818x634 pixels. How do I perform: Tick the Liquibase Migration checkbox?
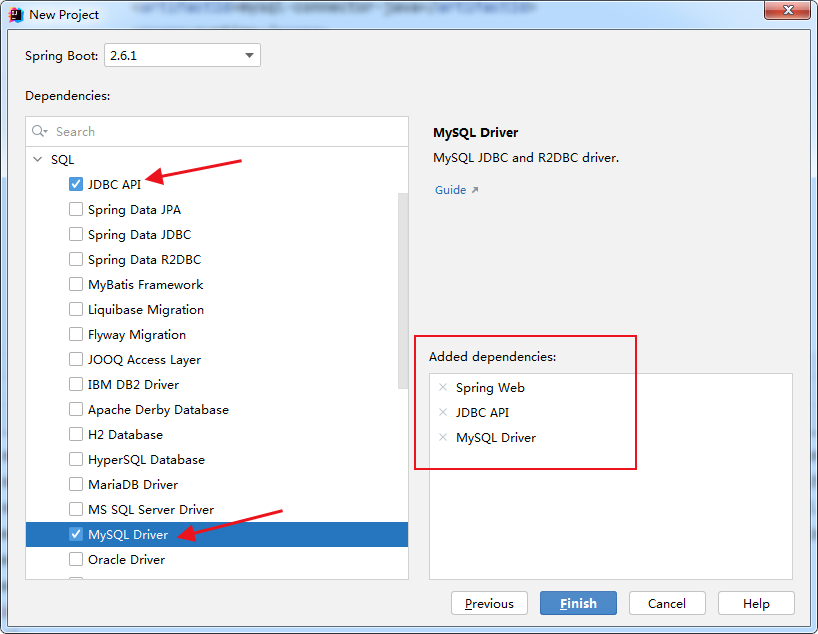point(76,309)
